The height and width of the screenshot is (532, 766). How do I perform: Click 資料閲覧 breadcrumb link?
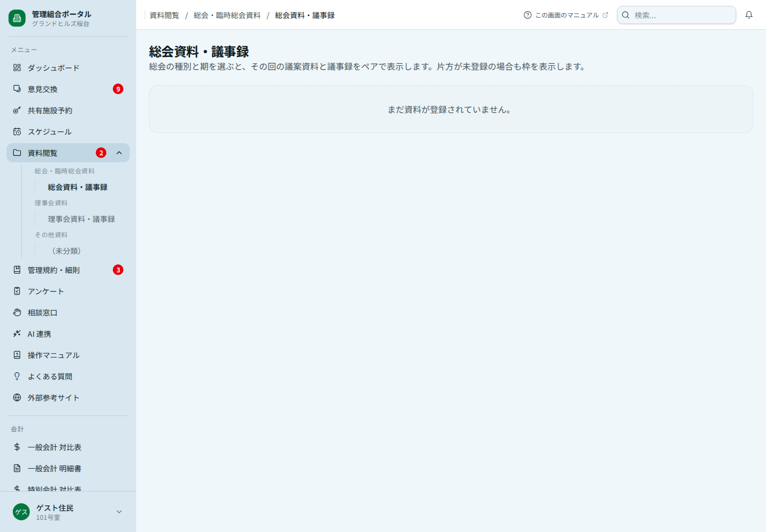(164, 15)
